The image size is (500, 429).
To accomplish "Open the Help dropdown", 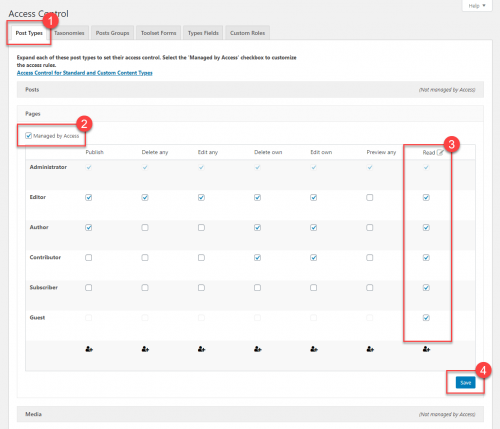I will coord(477,6).
